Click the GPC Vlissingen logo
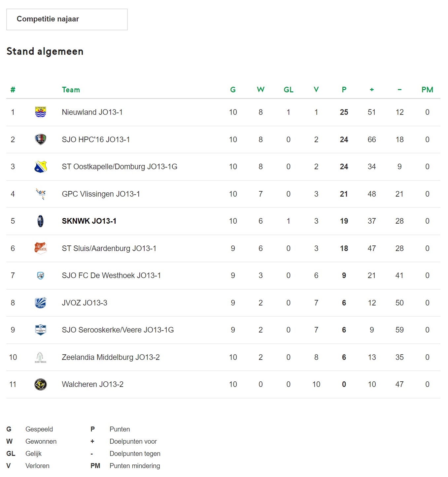The width and height of the screenshot is (448, 477). point(41,194)
